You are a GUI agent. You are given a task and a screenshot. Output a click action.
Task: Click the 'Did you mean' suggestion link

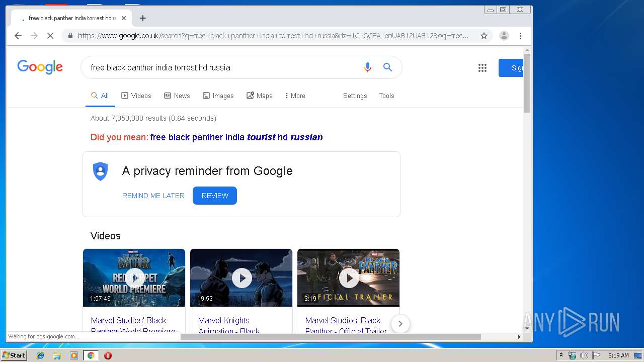tap(236, 137)
